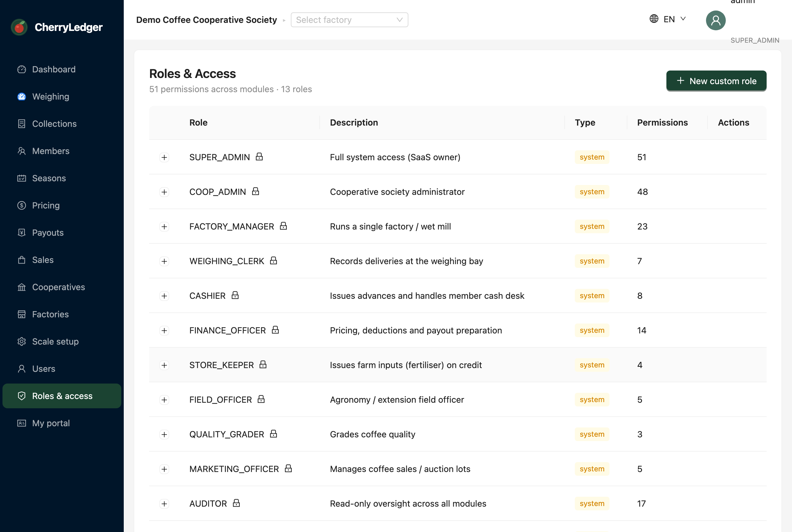Click the SUPER_ADMIN label under the avatar
This screenshot has height=532, width=792.
[755, 41]
